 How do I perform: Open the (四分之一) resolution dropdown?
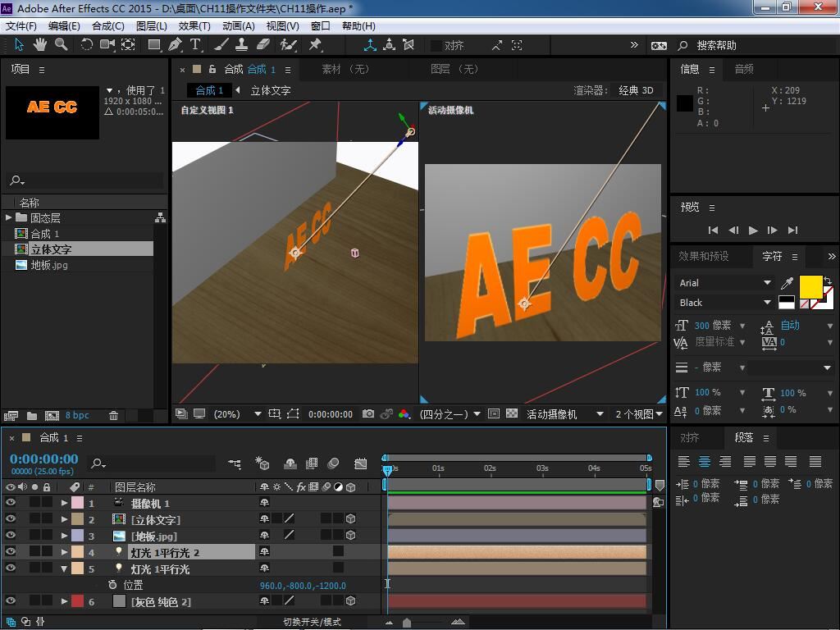tap(450, 414)
